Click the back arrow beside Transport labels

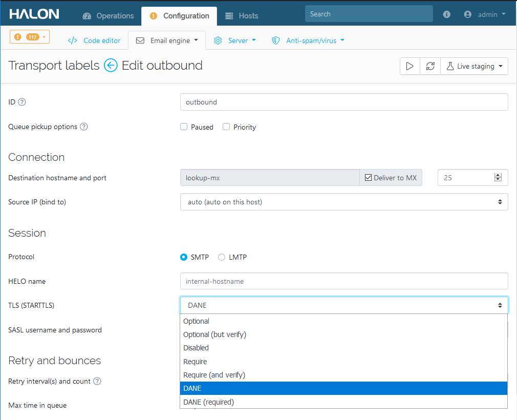pos(111,66)
